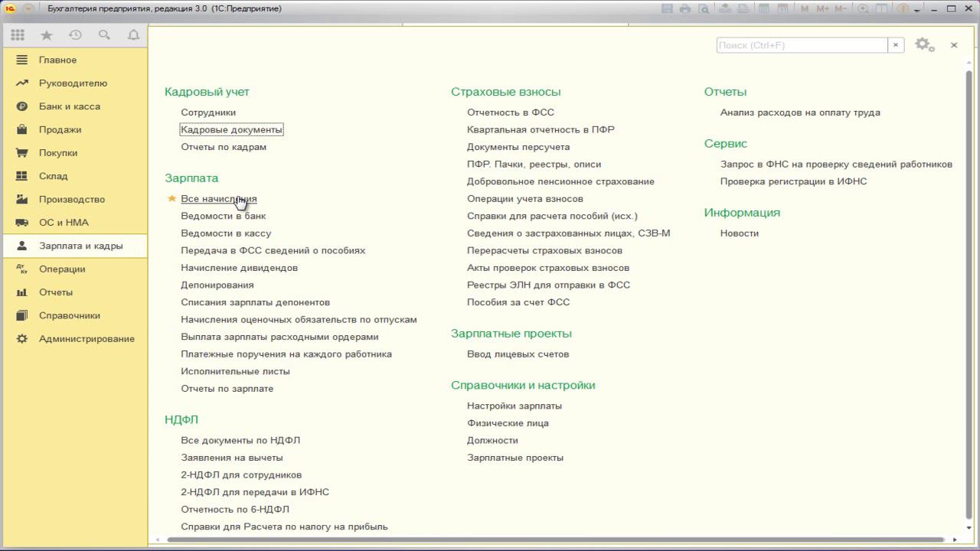Open the Склад section

point(73,176)
